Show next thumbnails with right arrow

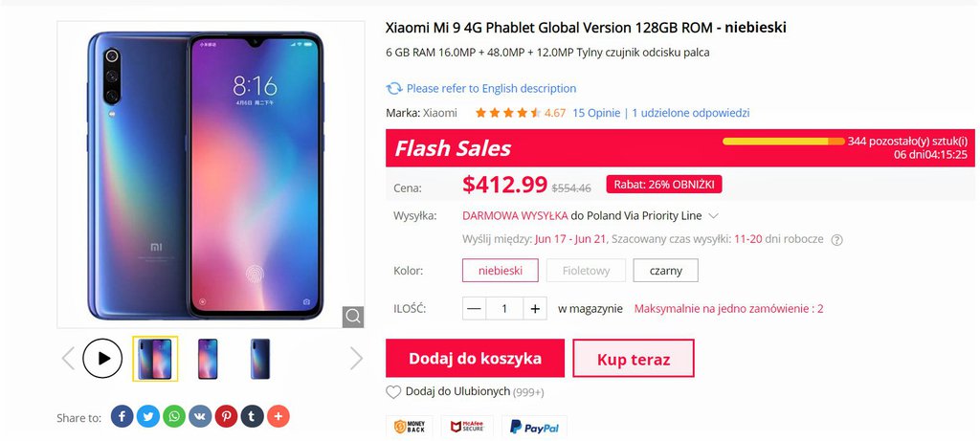click(356, 359)
